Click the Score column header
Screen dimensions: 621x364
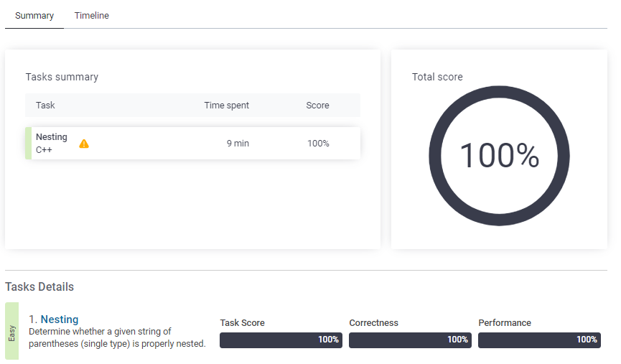[x=317, y=106]
